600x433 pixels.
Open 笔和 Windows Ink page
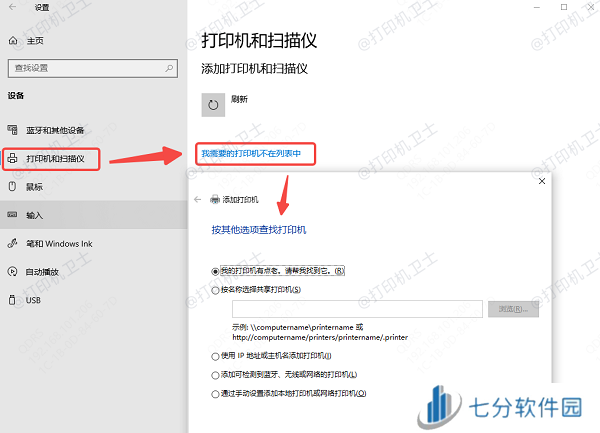point(59,244)
